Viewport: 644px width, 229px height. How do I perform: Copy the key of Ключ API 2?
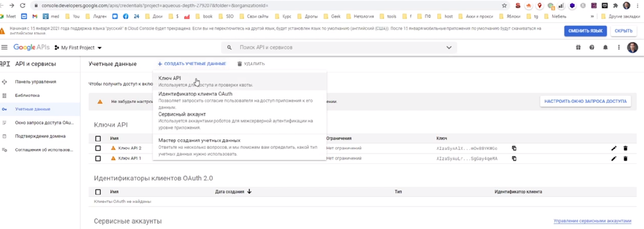[514, 148]
